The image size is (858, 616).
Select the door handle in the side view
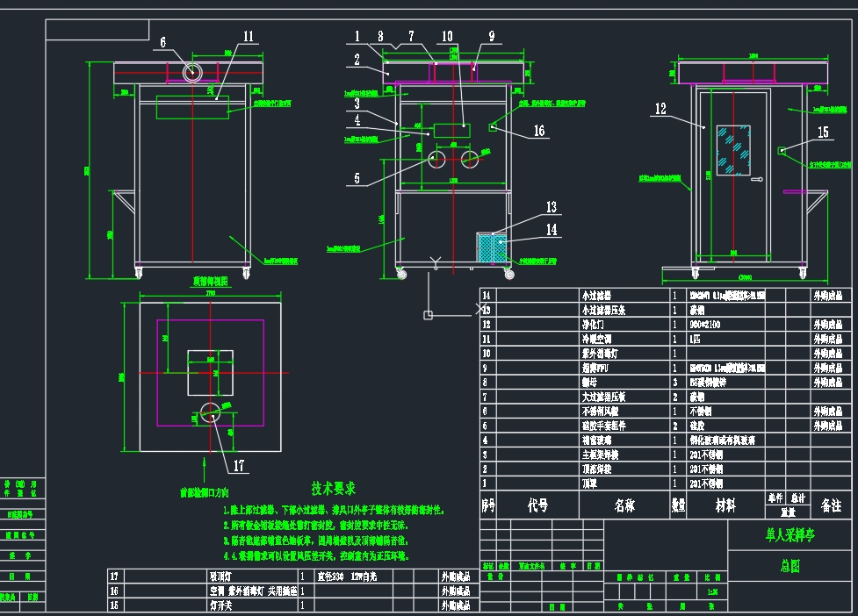coord(757,179)
